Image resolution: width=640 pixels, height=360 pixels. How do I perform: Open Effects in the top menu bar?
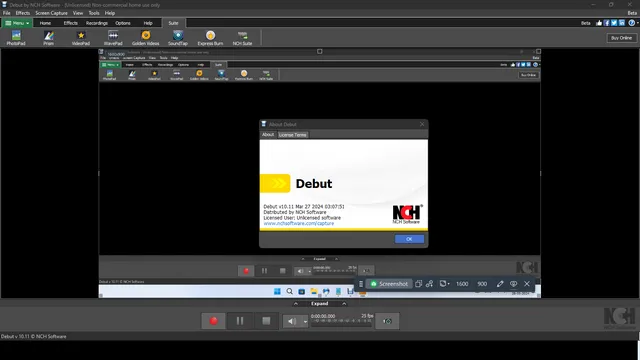coord(23,13)
